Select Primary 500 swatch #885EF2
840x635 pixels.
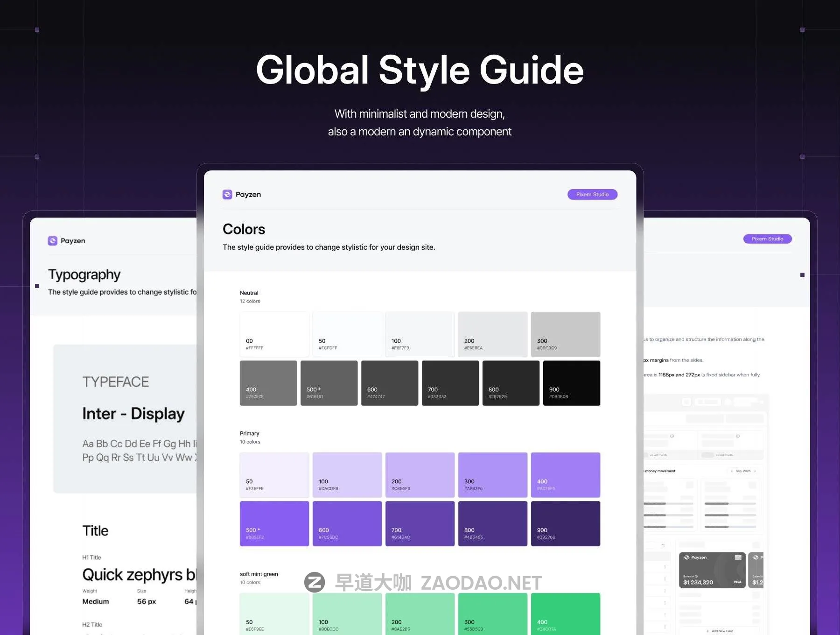(x=274, y=523)
